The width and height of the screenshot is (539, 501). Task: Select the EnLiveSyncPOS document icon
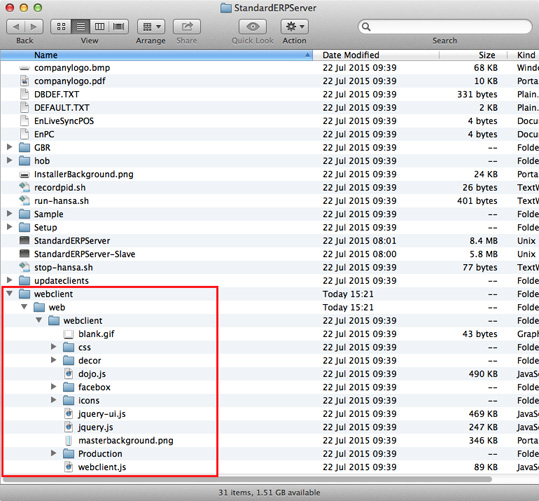pos(24,121)
